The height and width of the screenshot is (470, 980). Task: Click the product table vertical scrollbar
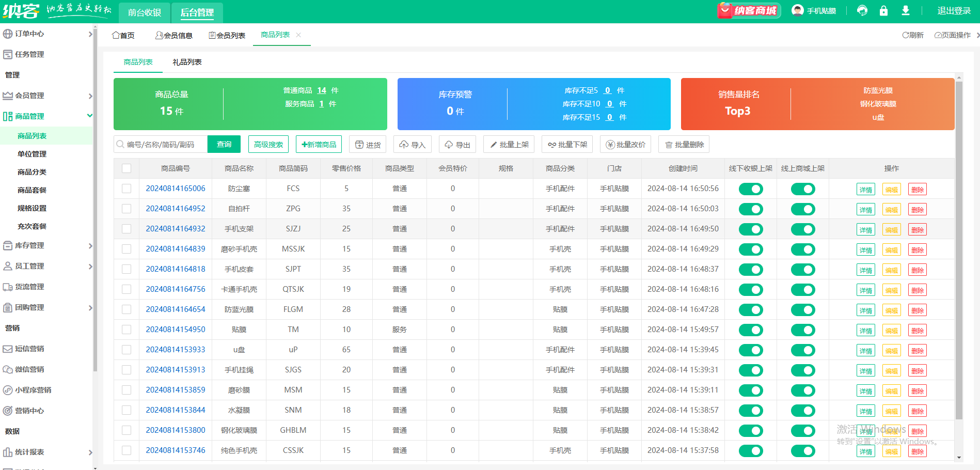(x=959, y=248)
